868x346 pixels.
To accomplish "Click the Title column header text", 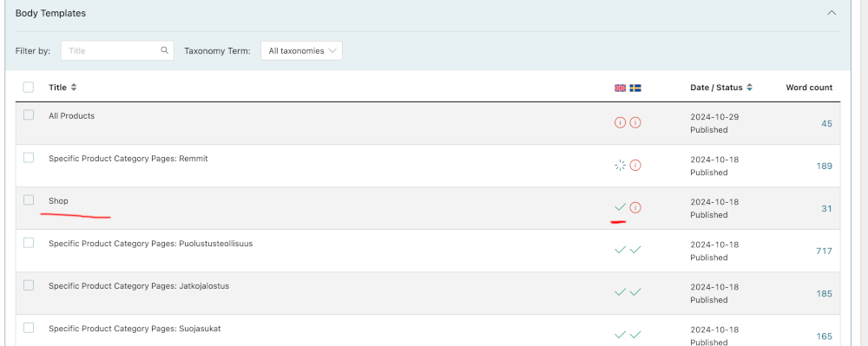I will click(x=57, y=88).
